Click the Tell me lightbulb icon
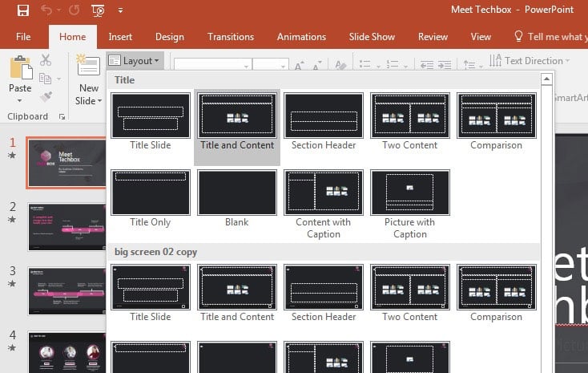The image size is (588, 373). tap(518, 37)
